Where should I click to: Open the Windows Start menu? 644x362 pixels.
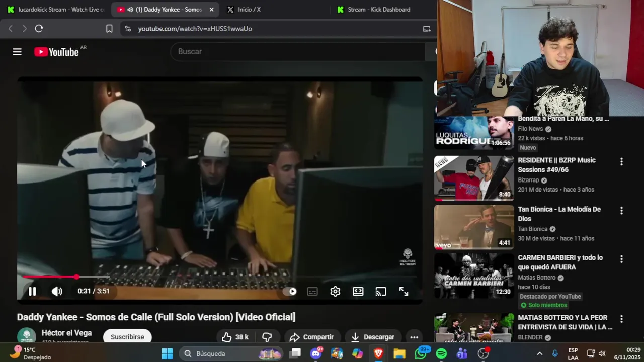click(x=167, y=353)
